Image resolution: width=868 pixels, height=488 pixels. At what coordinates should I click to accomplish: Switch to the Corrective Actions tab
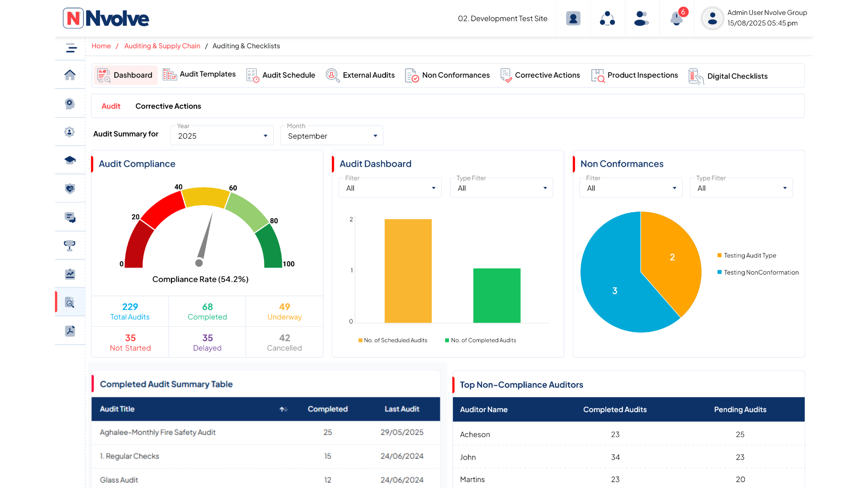[x=168, y=106]
